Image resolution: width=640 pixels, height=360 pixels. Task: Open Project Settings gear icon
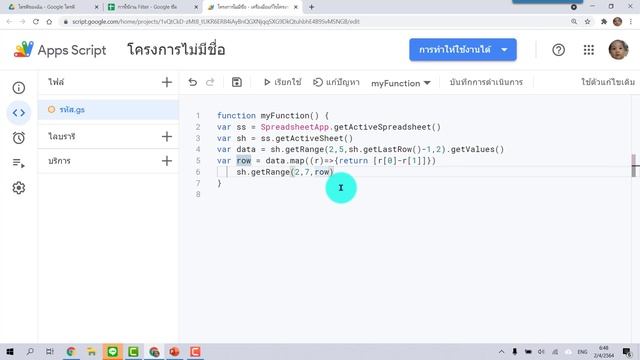(x=19, y=188)
